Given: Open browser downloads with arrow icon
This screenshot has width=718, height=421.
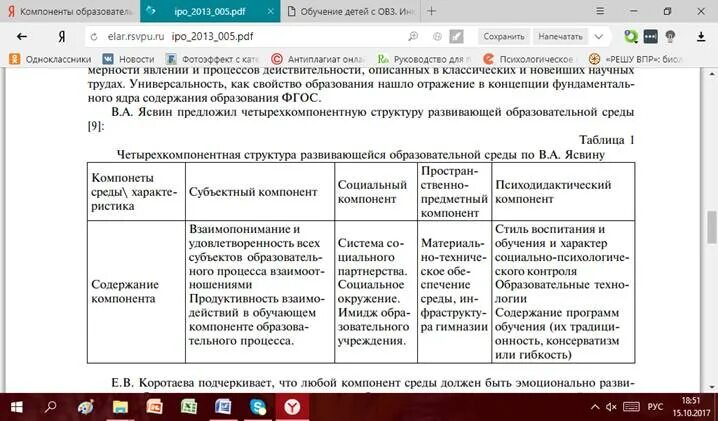Looking at the screenshot, I should tap(701, 37).
